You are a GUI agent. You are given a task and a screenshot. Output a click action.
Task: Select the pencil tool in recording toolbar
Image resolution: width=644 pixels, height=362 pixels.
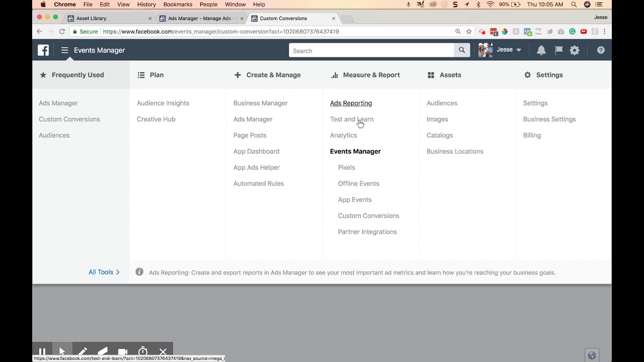(83, 351)
